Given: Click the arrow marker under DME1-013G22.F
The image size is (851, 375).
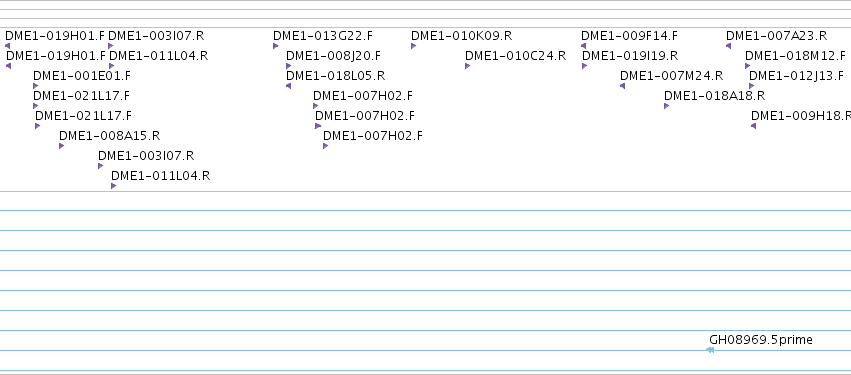Looking at the screenshot, I should (276, 46).
